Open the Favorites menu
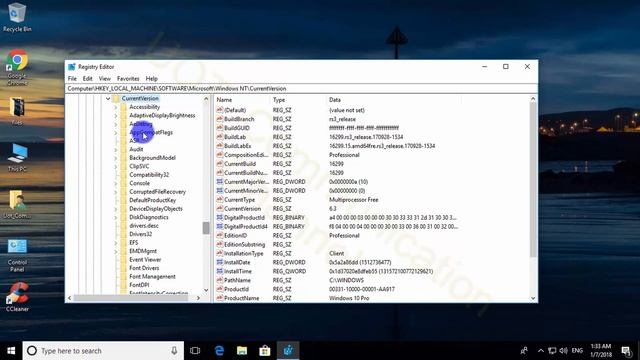 point(128,78)
